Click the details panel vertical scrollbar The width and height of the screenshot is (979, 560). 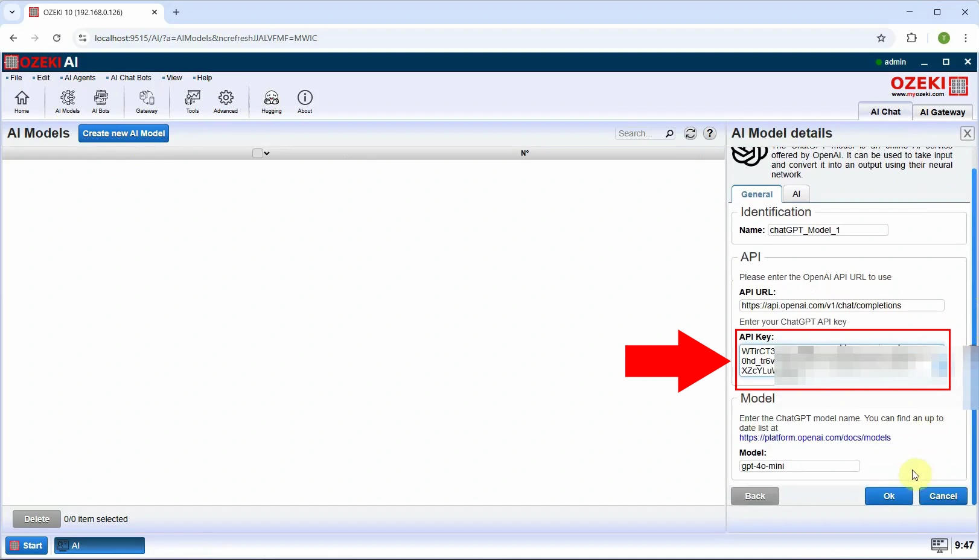tap(974, 336)
